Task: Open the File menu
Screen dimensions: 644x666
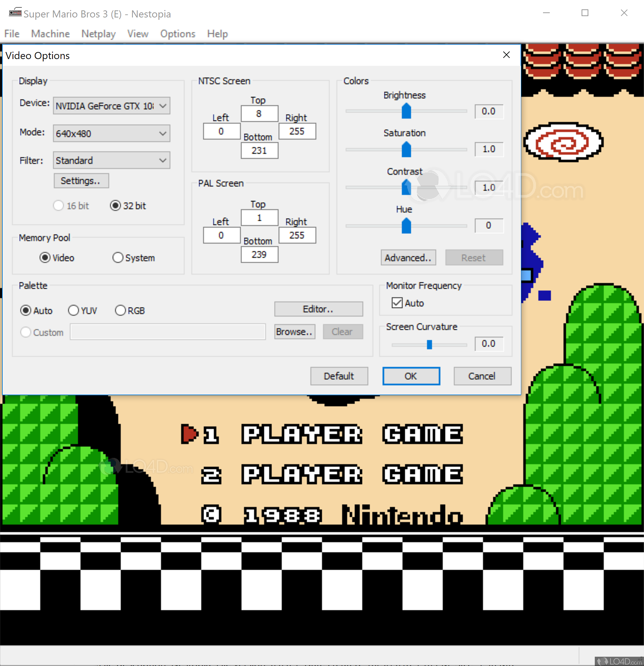Action: 12,34
